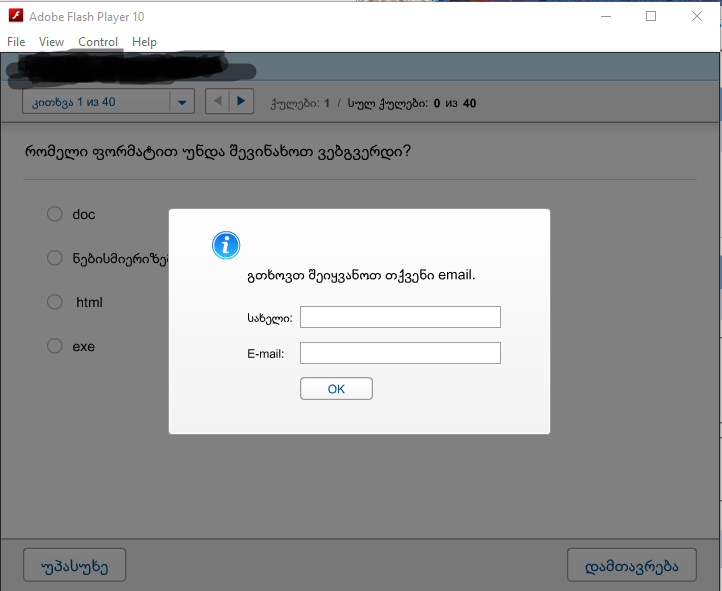Close the Flash Player window

tap(697, 17)
